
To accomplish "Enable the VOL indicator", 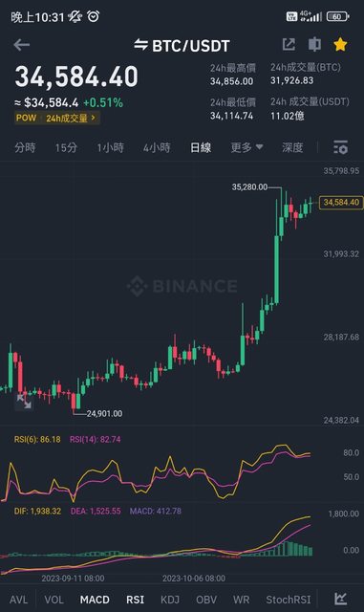I will click(x=54, y=600).
